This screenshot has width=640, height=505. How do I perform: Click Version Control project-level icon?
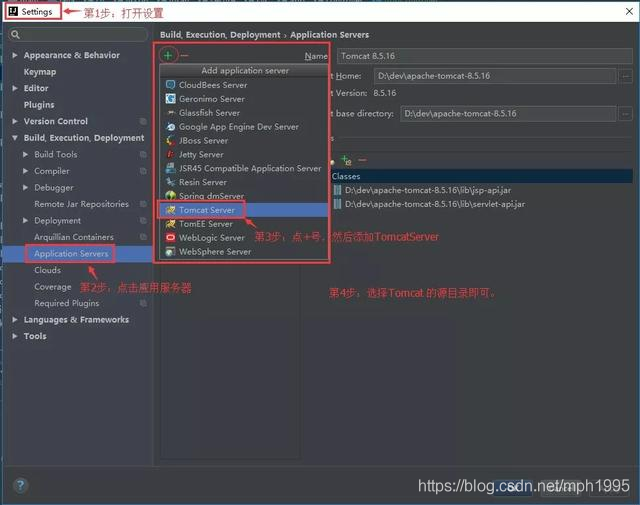143,121
